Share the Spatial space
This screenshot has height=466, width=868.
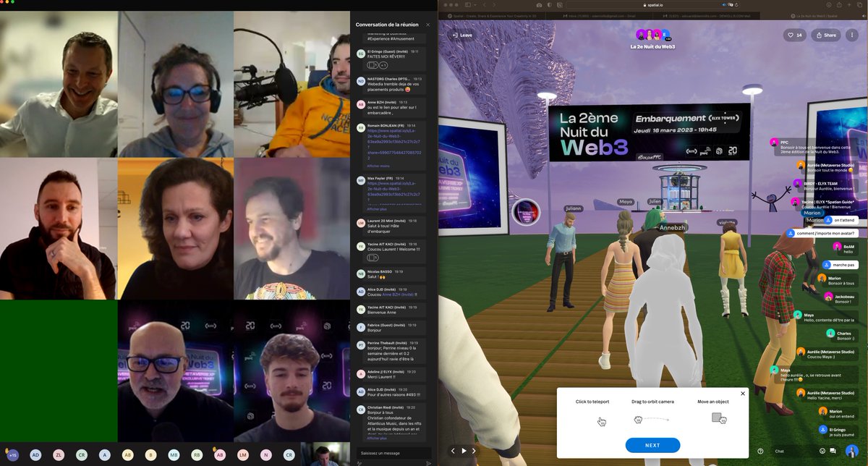tap(825, 35)
